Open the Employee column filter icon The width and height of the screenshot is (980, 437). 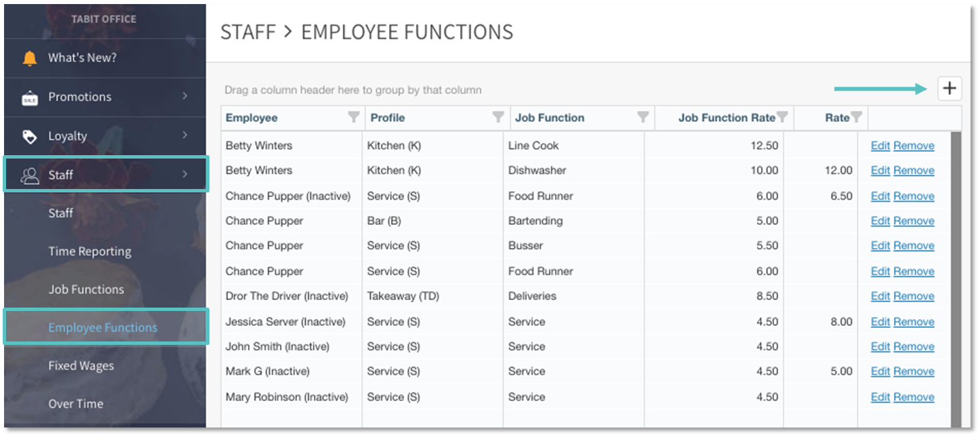pos(354,117)
